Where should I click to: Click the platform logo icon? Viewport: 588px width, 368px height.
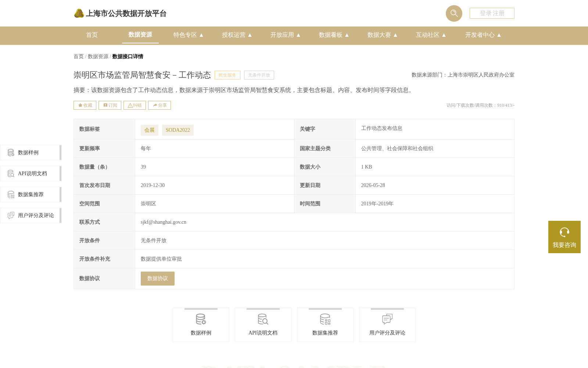click(x=79, y=13)
